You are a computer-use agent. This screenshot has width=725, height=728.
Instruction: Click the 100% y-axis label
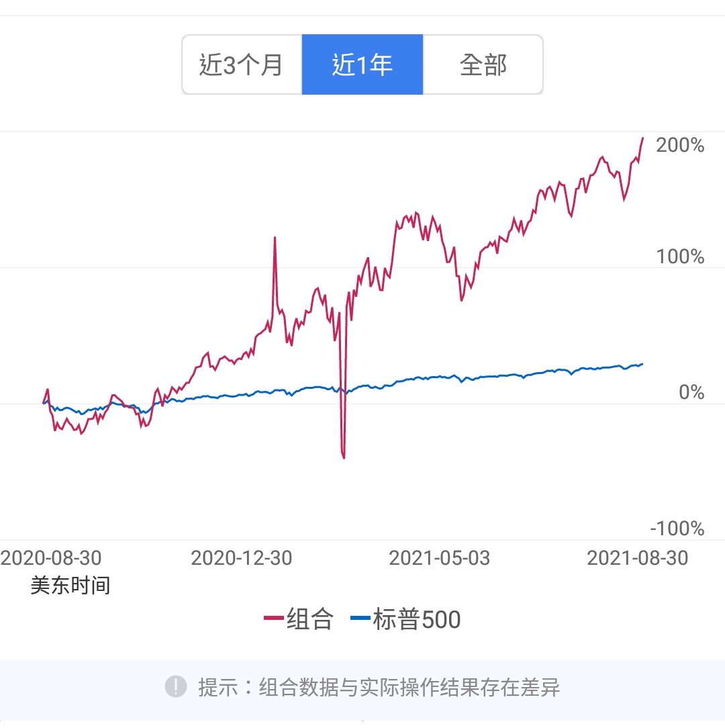pyautogui.click(x=680, y=257)
